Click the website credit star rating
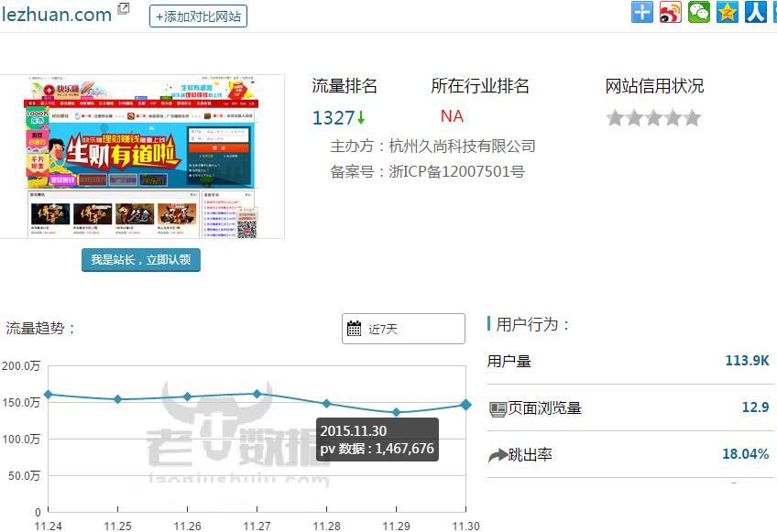The image size is (777, 532). pos(653,118)
